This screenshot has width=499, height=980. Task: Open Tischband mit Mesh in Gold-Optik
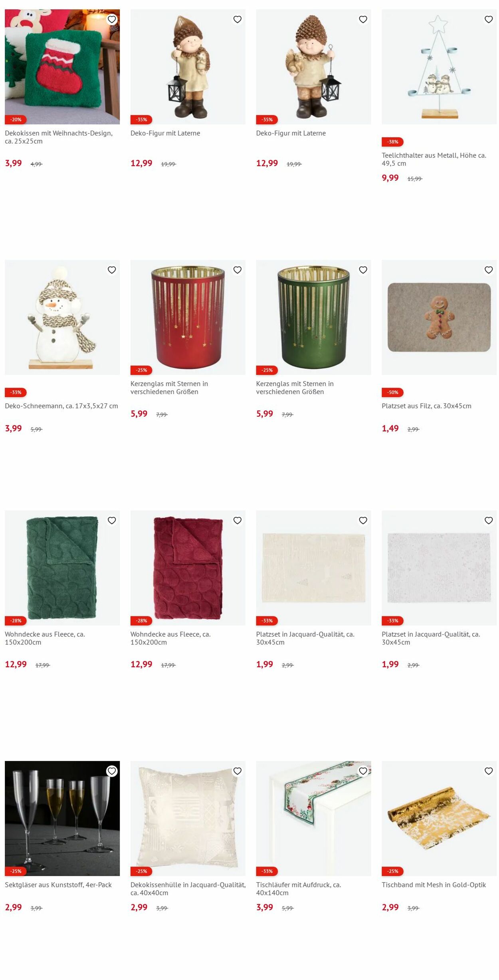tap(434, 885)
